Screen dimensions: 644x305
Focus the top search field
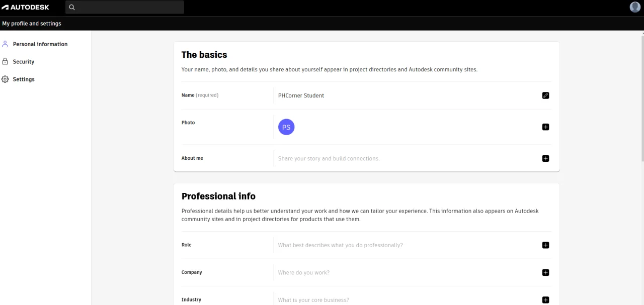[x=125, y=7]
